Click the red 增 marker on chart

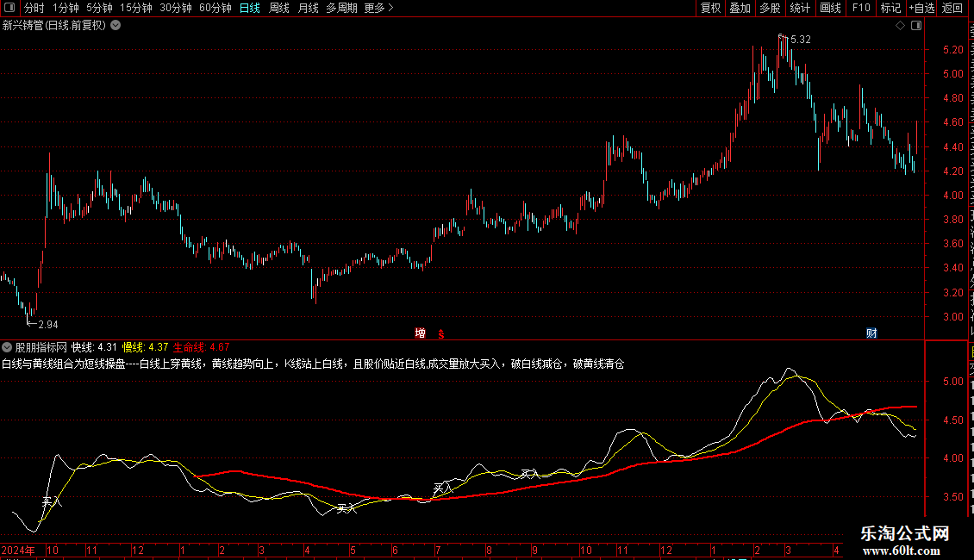pos(421,333)
